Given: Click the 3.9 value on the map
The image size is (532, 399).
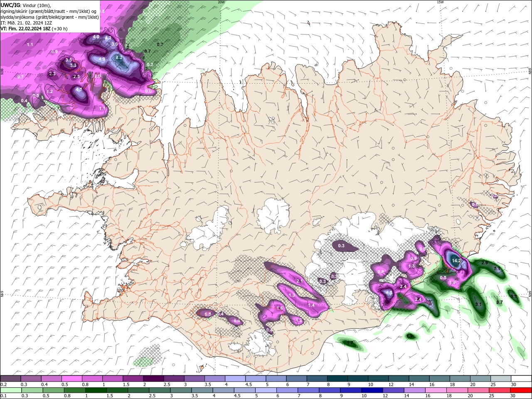Looking at the screenshot, I should 115,44.
